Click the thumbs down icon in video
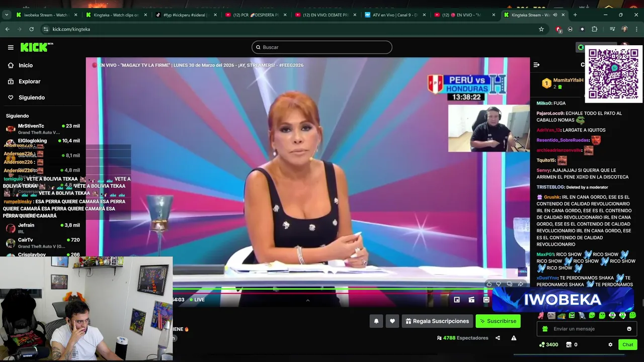This screenshot has height=362, width=644. 499,284
